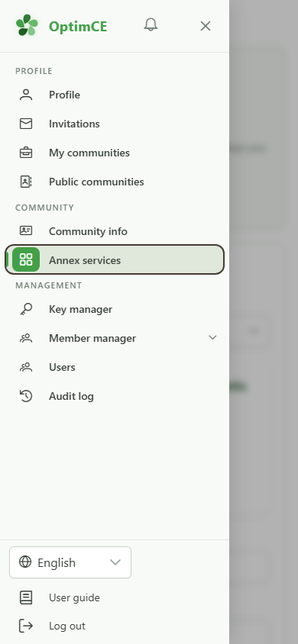
Task: Open Public communities
Action: (115, 182)
